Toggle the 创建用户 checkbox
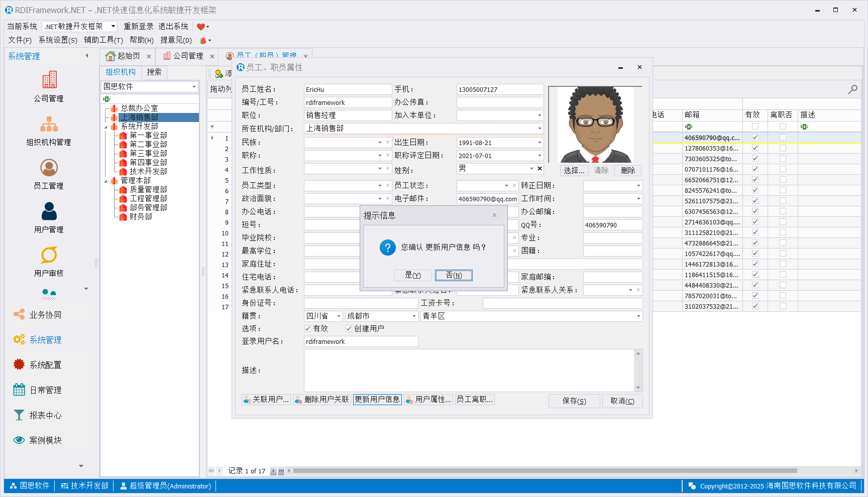Image resolution: width=868 pixels, height=497 pixels. coord(349,329)
